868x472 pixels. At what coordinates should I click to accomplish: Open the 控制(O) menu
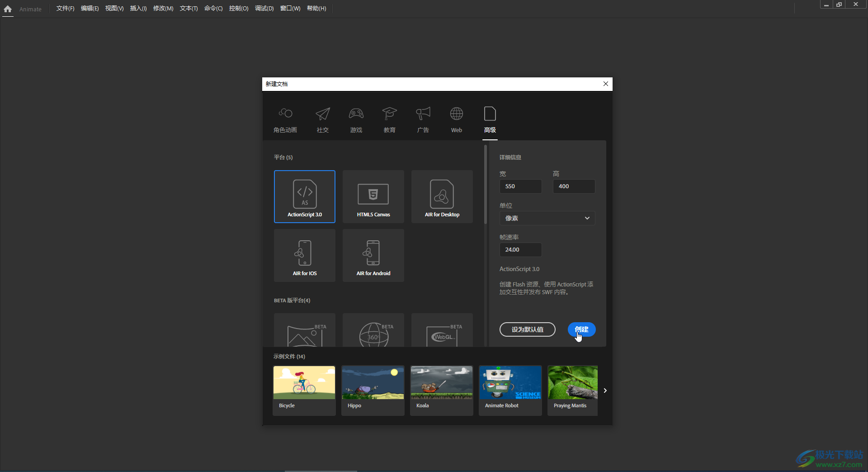click(x=239, y=9)
